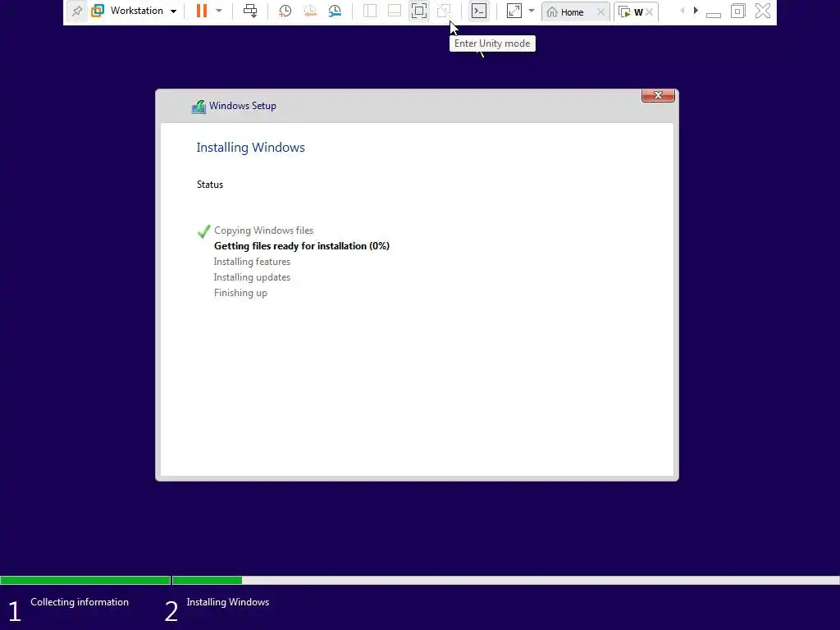Click the Windows Setup title text
This screenshot has height=630, width=840.
pyautogui.click(x=243, y=106)
